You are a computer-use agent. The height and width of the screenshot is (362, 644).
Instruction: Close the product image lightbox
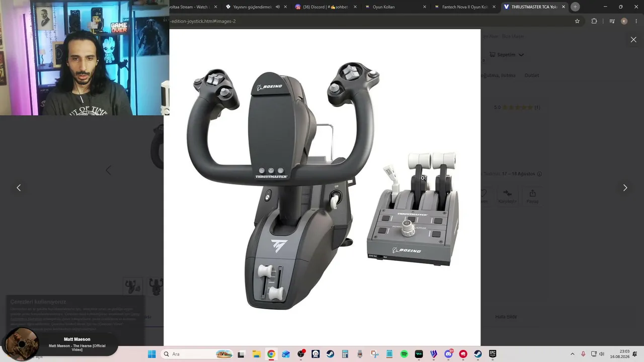click(633, 40)
